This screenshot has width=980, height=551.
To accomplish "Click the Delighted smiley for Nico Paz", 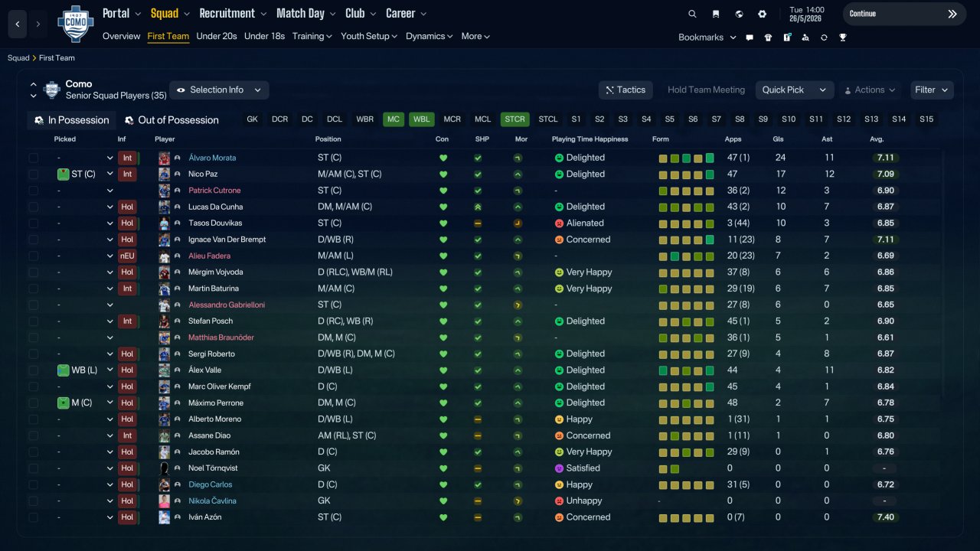I will coord(559,174).
